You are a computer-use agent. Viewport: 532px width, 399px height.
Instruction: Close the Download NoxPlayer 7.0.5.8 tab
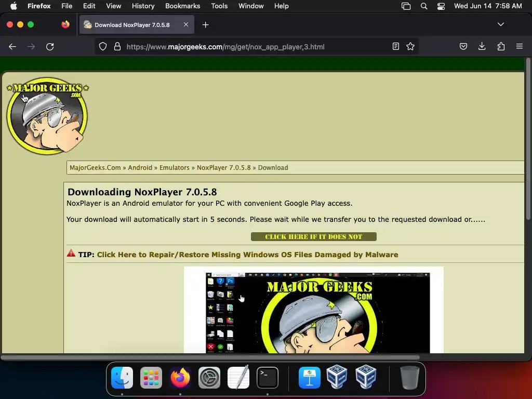pos(186,24)
